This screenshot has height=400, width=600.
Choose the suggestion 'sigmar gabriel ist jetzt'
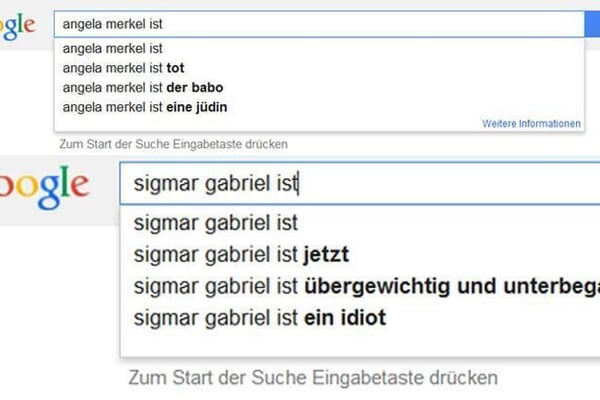point(241,254)
